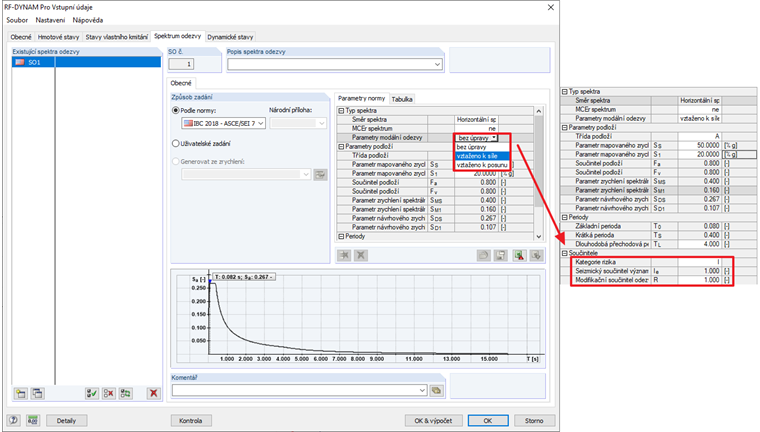Viewport: 760px width, 432px height.
Task: Open the IBC 2018 - ASCE/SEI 7 standard dropdown
Action: point(223,124)
